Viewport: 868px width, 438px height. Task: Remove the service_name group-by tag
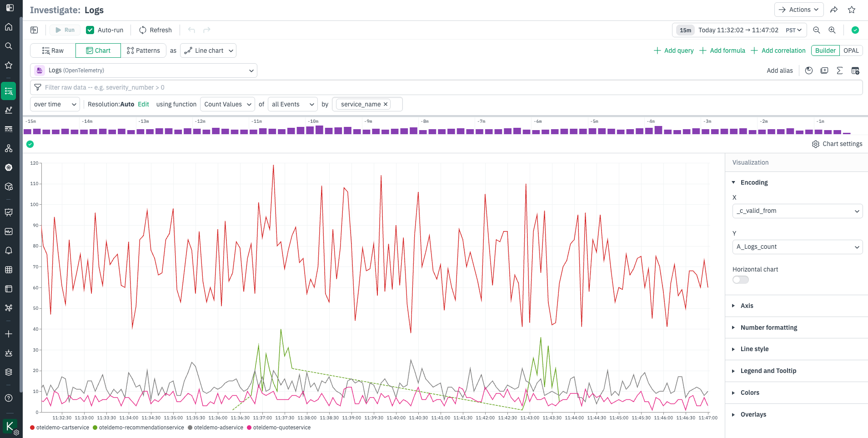tap(386, 104)
